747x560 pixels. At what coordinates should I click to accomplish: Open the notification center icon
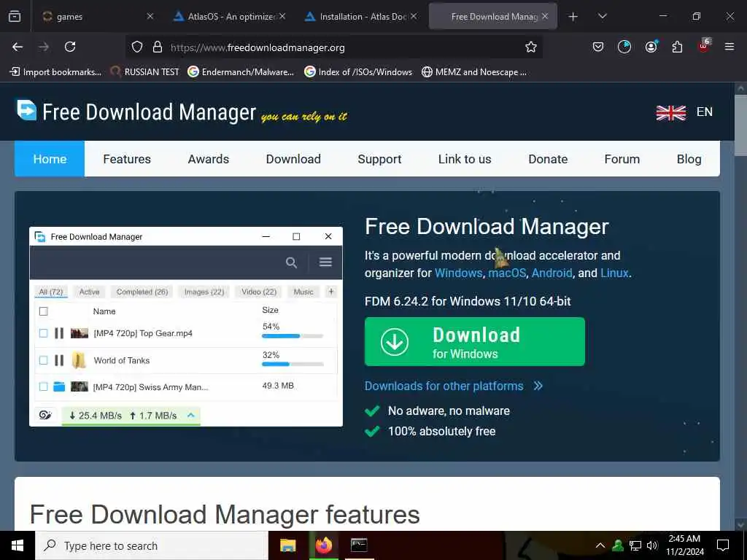[x=723, y=545]
